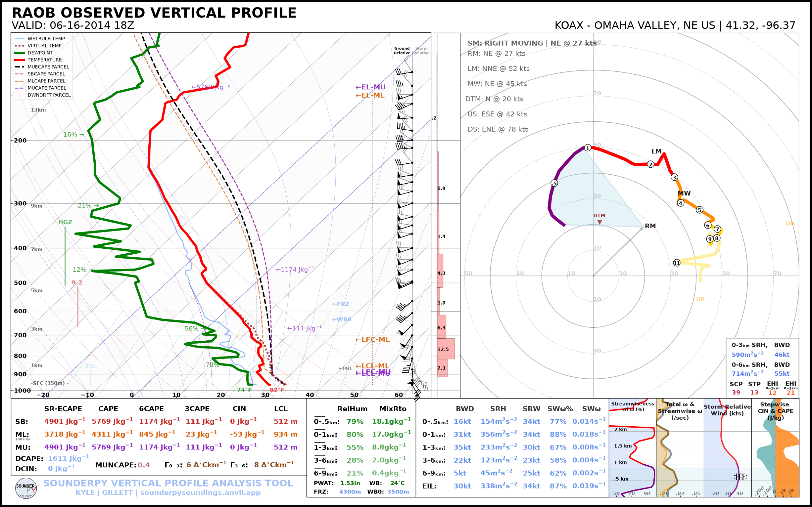Click the Storm Relative wind barb header
Viewport: 812px width, 507px height.
coord(421,51)
